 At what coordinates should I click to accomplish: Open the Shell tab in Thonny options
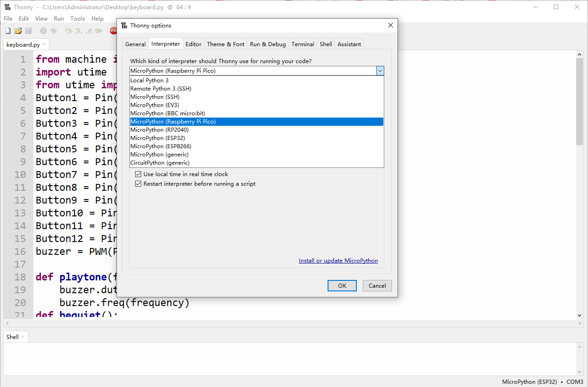click(326, 44)
